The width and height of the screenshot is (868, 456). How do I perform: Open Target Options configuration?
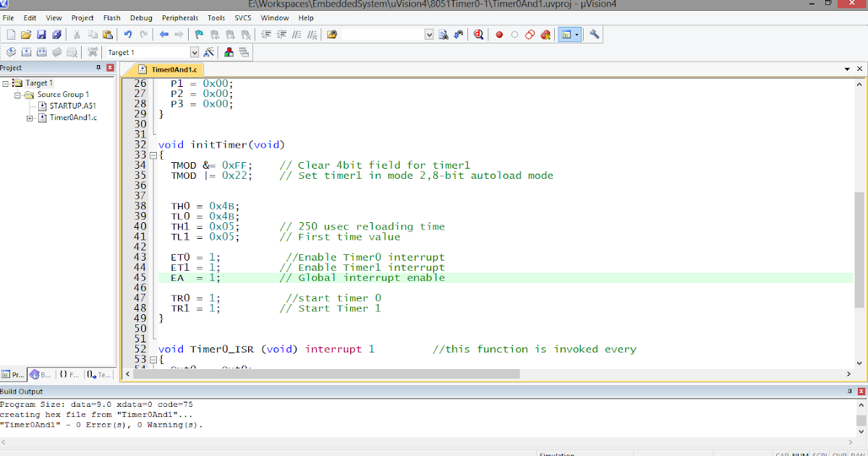point(209,51)
